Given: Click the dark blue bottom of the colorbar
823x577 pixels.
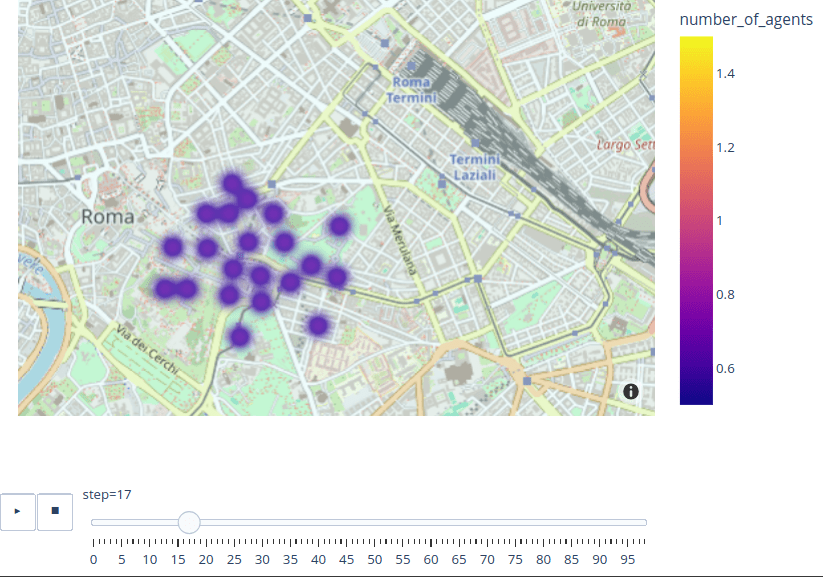Looking at the screenshot, I should (696, 399).
